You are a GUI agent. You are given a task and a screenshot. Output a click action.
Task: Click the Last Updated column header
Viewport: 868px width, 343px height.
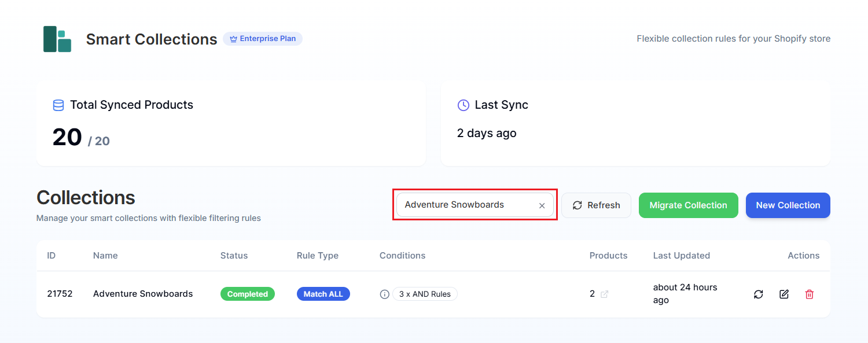[x=681, y=255]
